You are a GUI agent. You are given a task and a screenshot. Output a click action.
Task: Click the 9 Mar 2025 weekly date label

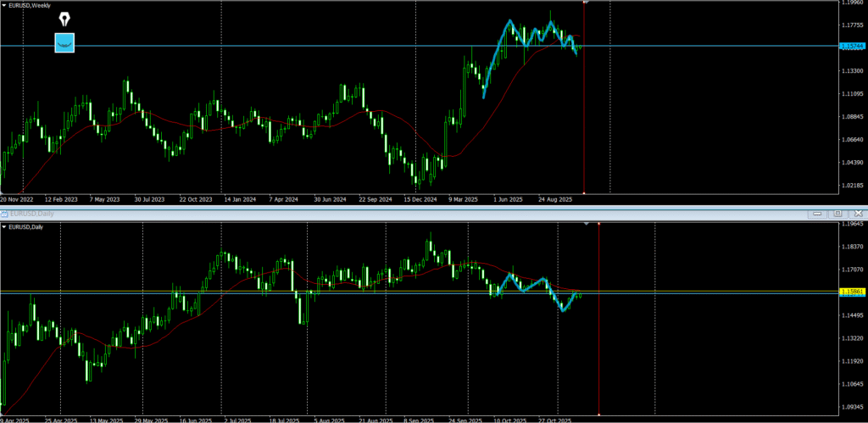[x=464, y=199]
